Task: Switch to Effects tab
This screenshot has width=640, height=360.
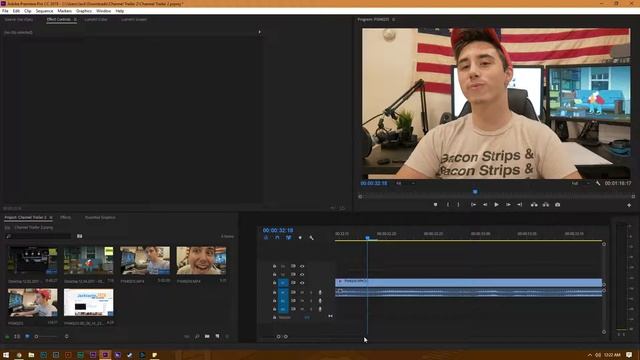Action: tap(65, 218)
